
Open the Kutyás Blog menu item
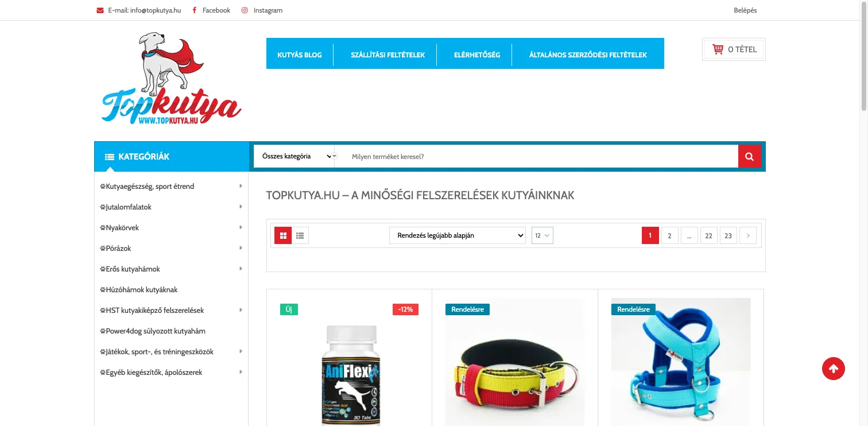300,55
